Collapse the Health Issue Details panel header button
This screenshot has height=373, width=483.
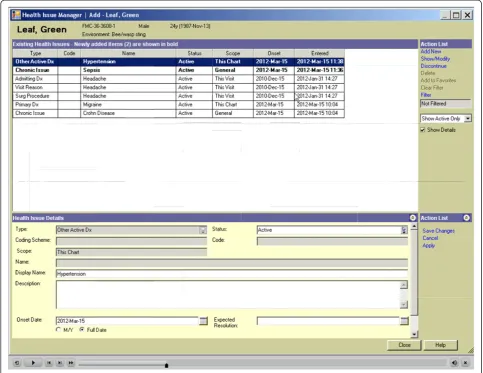point(413,218)
